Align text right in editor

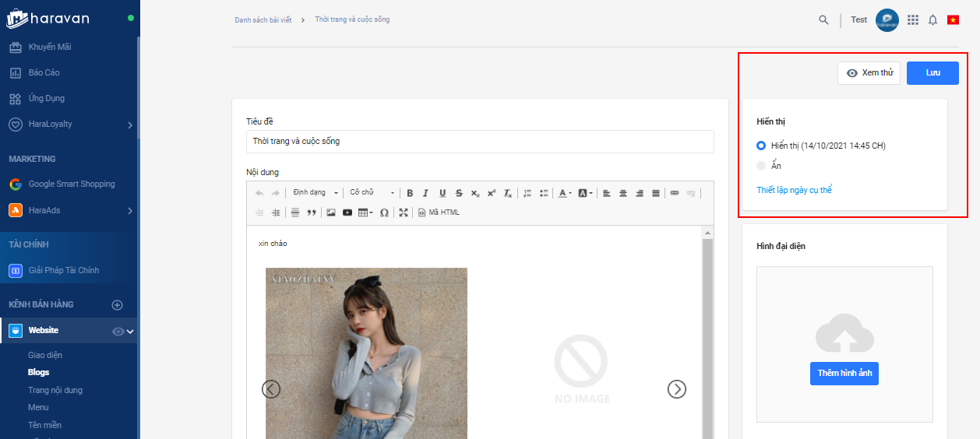pyautogui.click(x=640, y=193)
